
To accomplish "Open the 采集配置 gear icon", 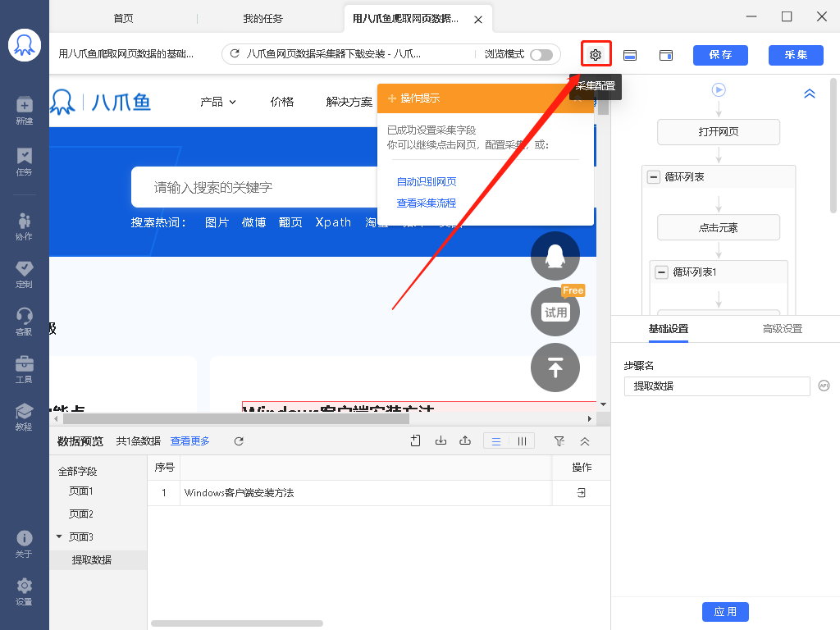I will (596, 55).
